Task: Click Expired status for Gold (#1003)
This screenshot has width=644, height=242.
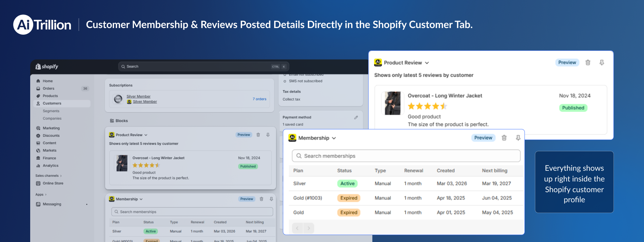Action: pyautogui.click(x=349, y=198)
